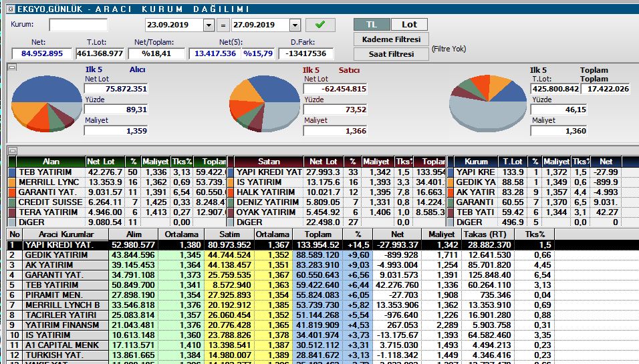This screenshot has height=364, width=639.
Task: Select the AK YATIRIM row in main table
Action: (x=323, y=265)
